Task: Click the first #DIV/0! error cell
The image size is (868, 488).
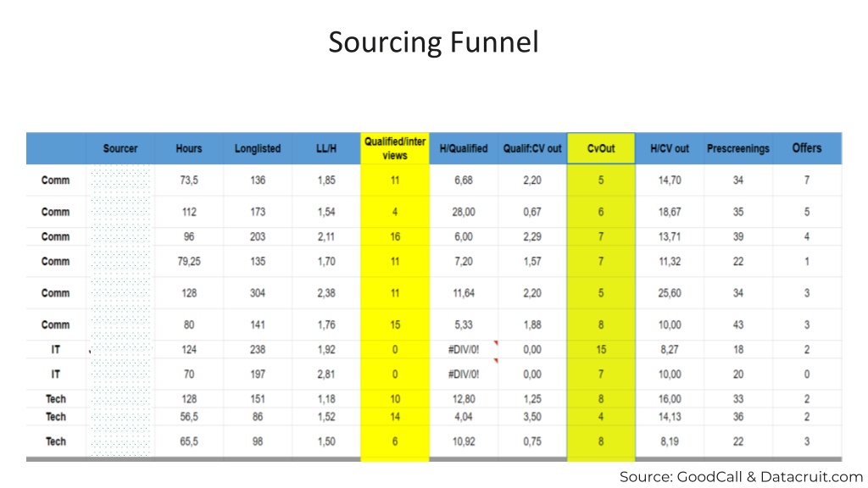Action: coord(464,350)
